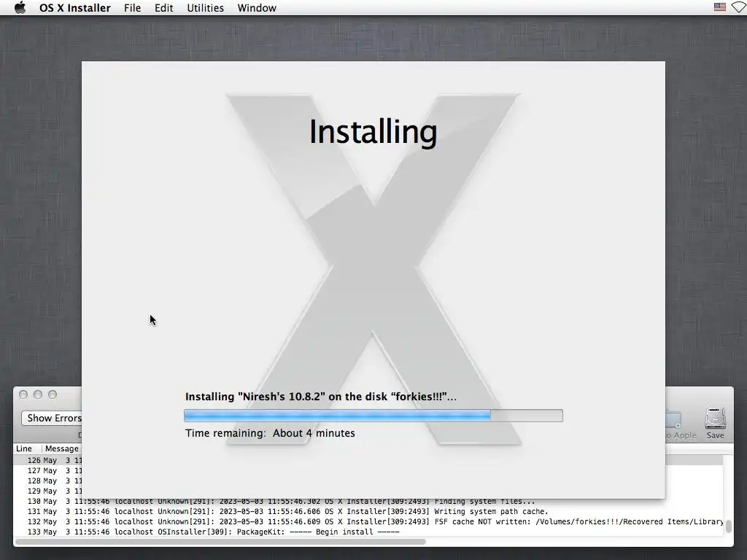The image size is (747, 560).
Task: Open the OS X Installer menu
Action: 75,7
